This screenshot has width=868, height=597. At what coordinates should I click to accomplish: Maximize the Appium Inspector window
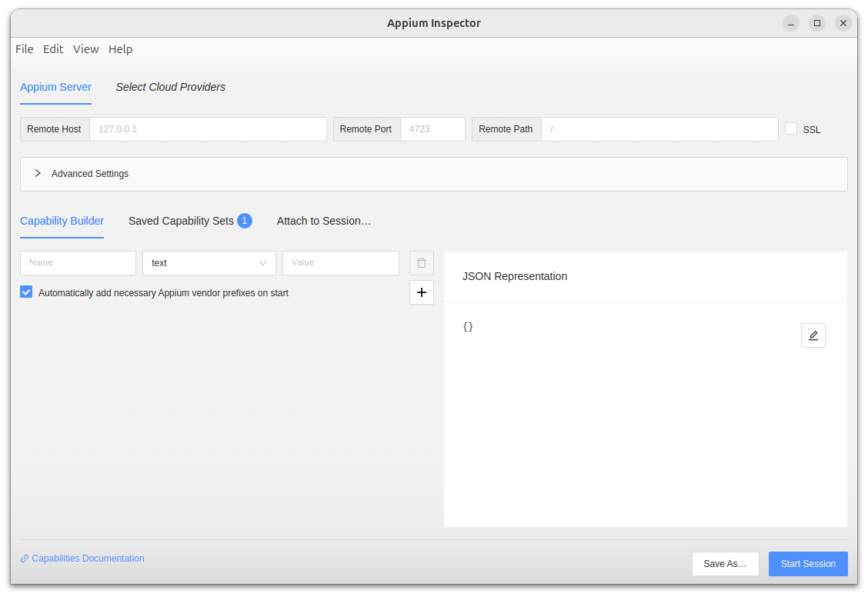(x=816, y=23)
